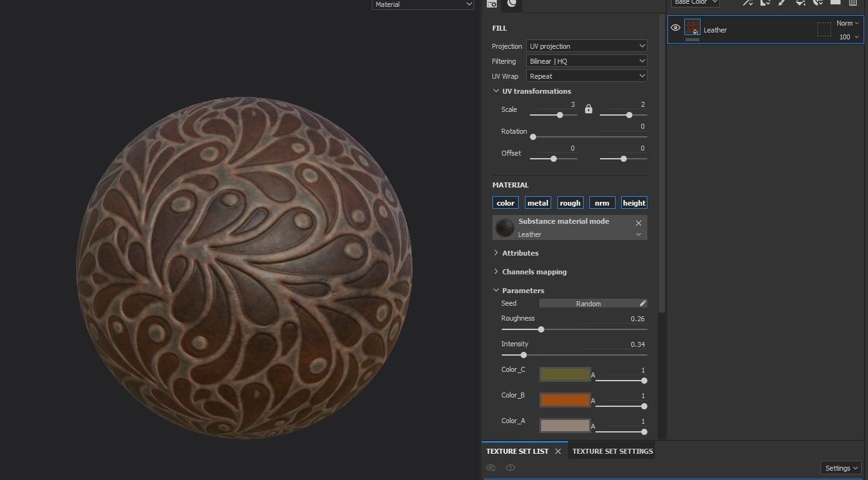Image resolution: width=868 pixels, height=480 pixels.
Task: Open the Color_B orange color swatch
Action: [565, 400]
